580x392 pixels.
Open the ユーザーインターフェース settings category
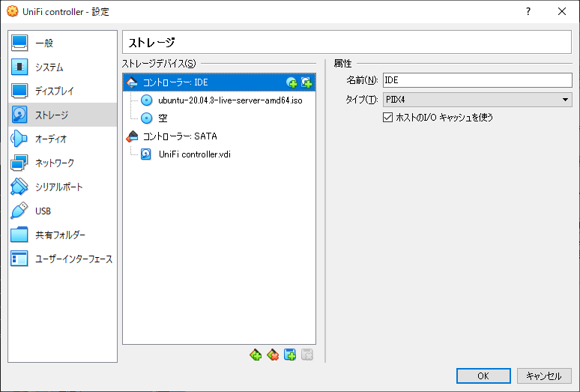[x=62, y=259]
